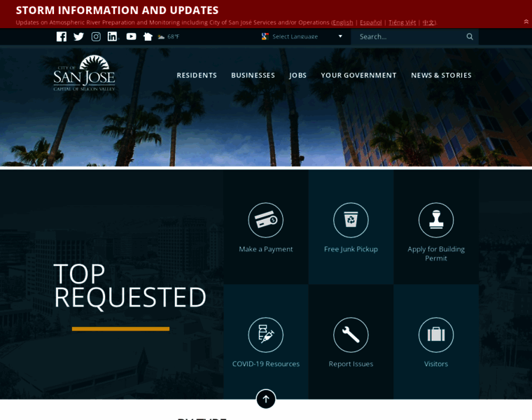The height and width of the screenshot is (420, 532).
Task: Open the Businesses menu
Action: pyautogui.click(x=253, y=76)
